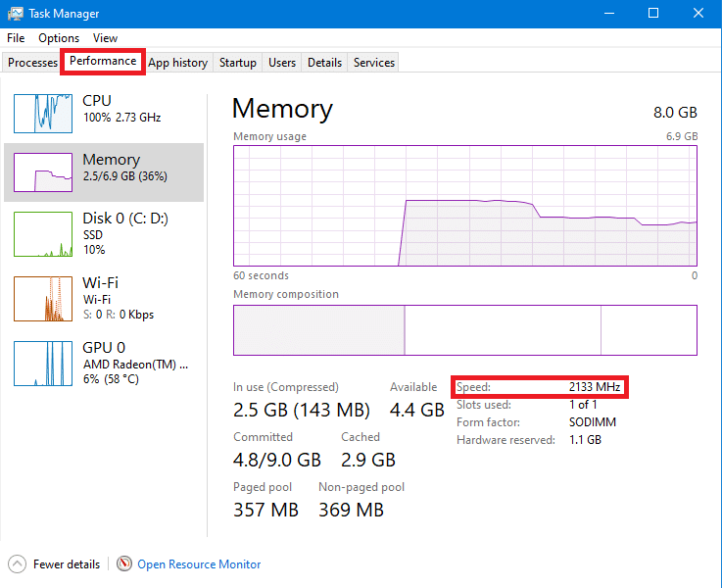The width and height of the screenshot is (722, 588).
Task: Open the View menu
Action: tap(105, 38)
